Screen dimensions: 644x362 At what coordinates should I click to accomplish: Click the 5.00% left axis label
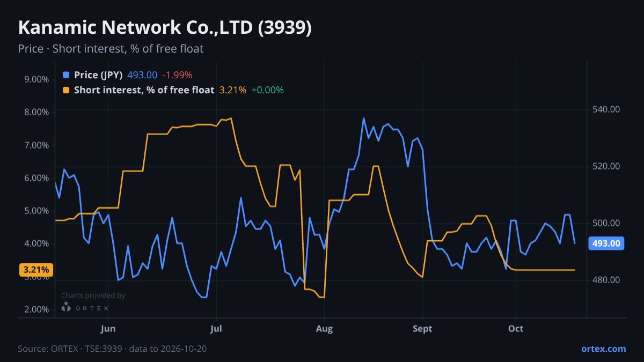pos(37,211)
